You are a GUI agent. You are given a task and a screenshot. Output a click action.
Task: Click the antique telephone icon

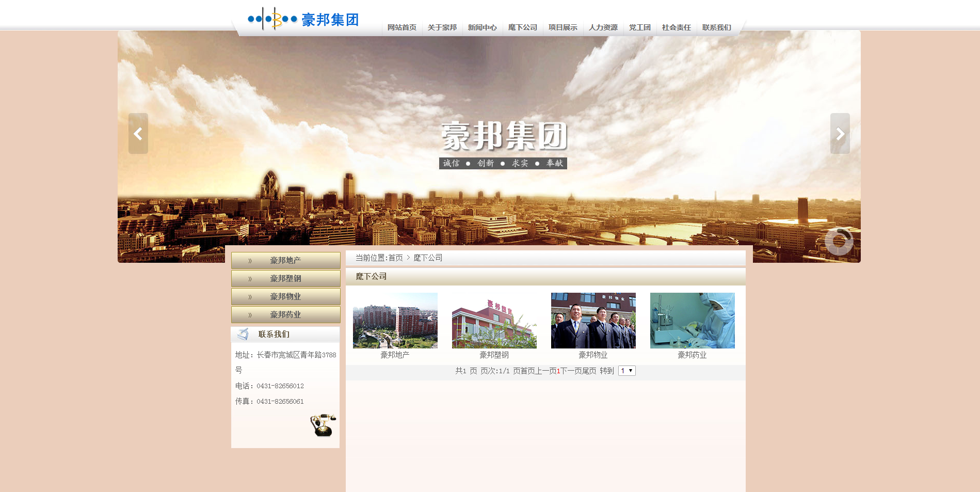click(x=323, y=425)
